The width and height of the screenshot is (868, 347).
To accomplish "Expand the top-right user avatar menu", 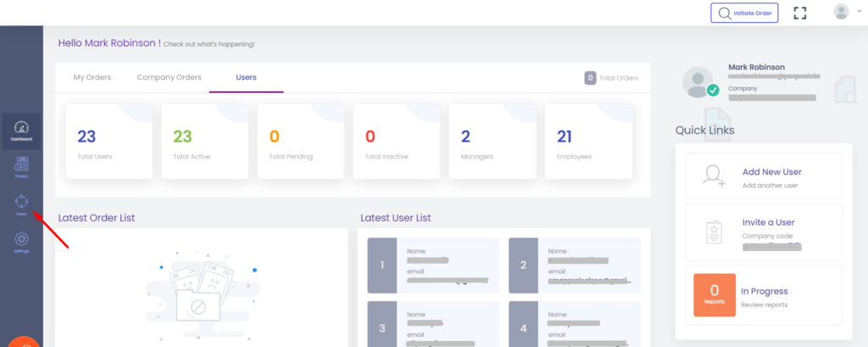I will (843, 13).
